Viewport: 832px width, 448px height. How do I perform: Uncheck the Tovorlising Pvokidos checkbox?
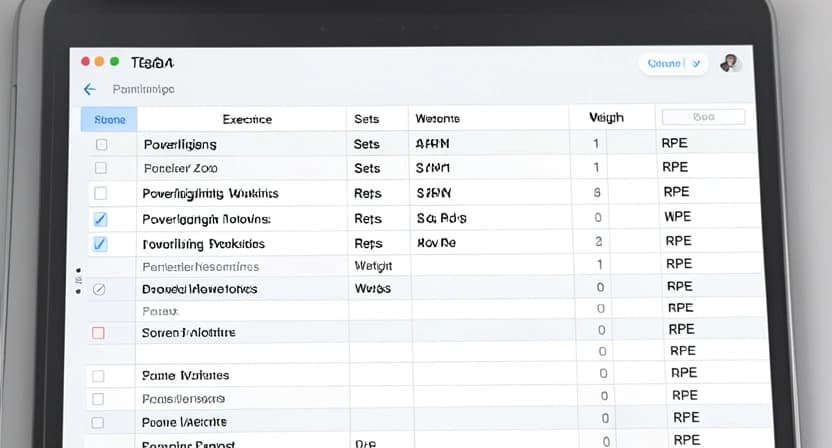coord(100,244)
